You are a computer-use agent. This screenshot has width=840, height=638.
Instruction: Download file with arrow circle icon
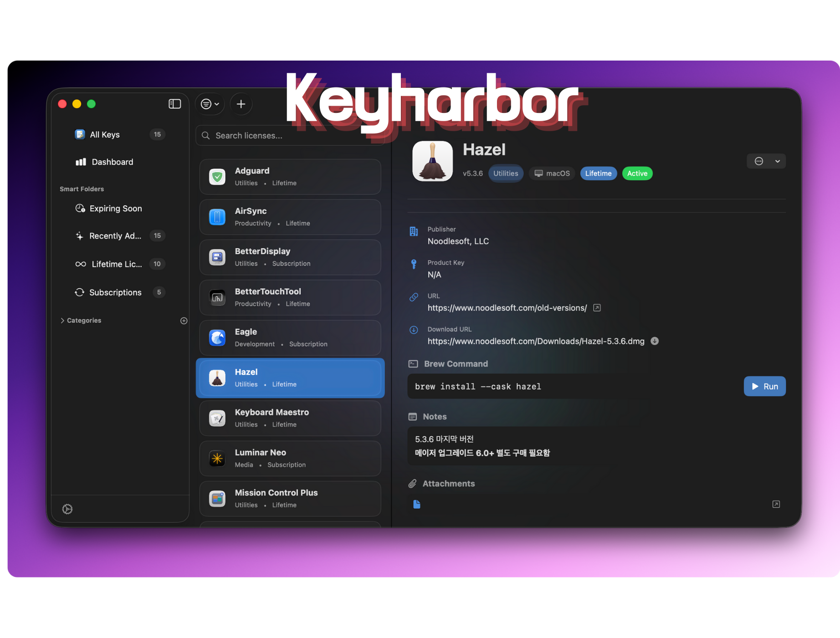[x=655, y=341]
